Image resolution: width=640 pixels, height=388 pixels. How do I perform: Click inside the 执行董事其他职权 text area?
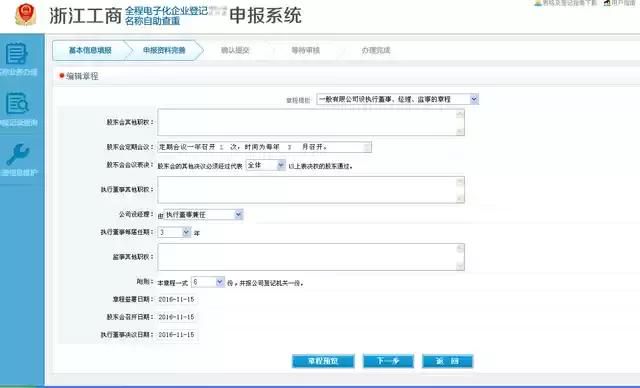(307, 190)
